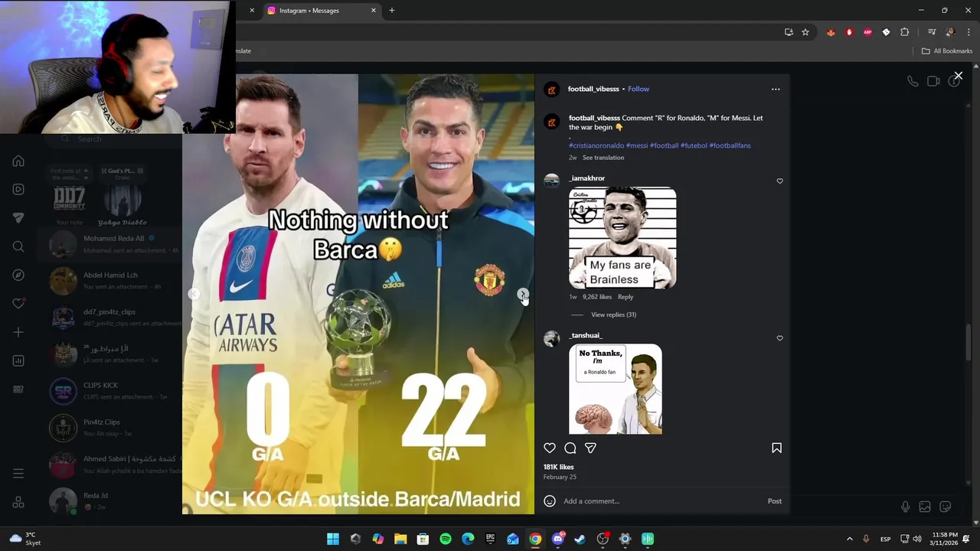Screen dimensions: 980x551
Task: Open Search magnifier in Instagram sidebar
Action: point(18,246)
